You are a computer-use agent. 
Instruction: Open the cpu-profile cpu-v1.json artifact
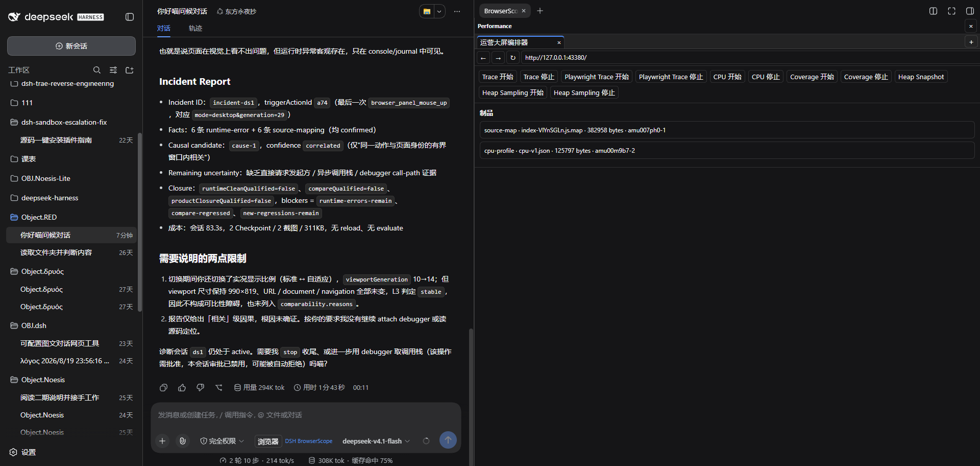coord(727,151)
